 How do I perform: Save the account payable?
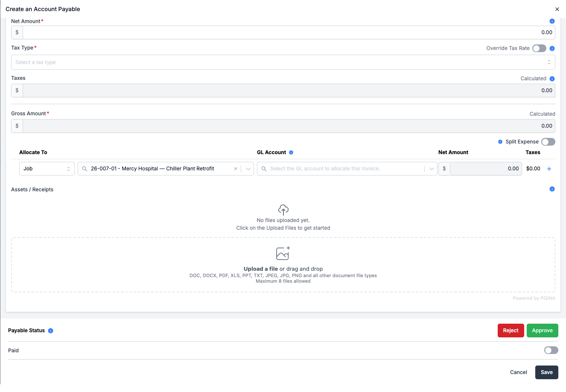[546, 372]
